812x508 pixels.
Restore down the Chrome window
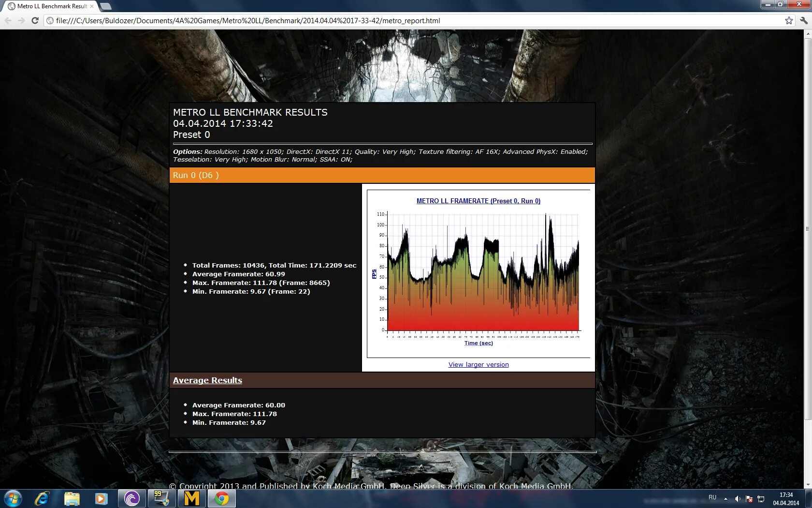coord(780,4)
